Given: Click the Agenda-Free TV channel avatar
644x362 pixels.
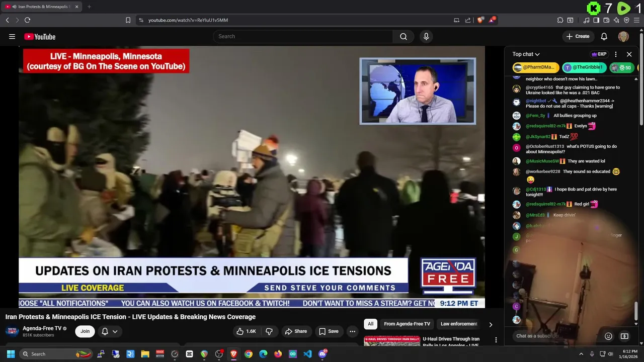Looking at the screenshot, I should pos(12,331).
